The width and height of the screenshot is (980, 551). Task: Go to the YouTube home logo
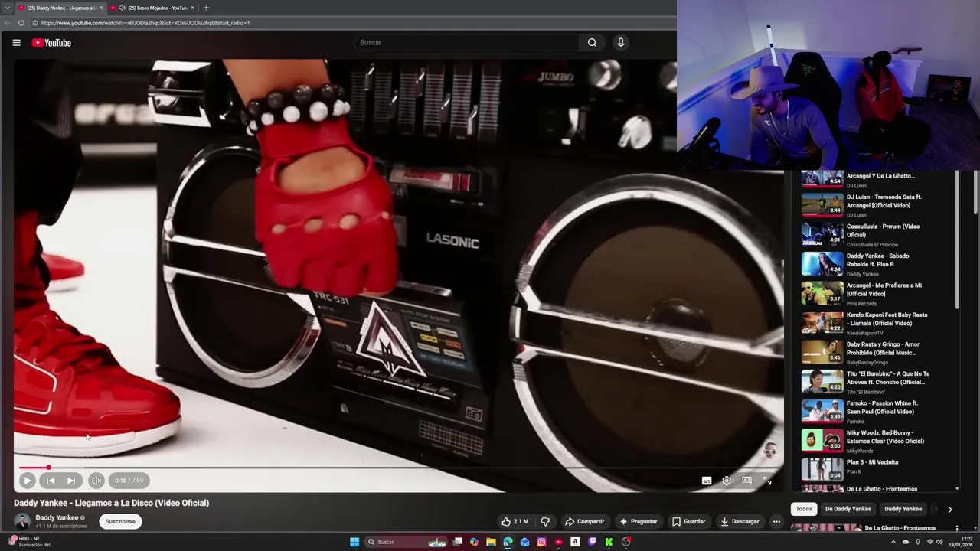coord(51,43)
